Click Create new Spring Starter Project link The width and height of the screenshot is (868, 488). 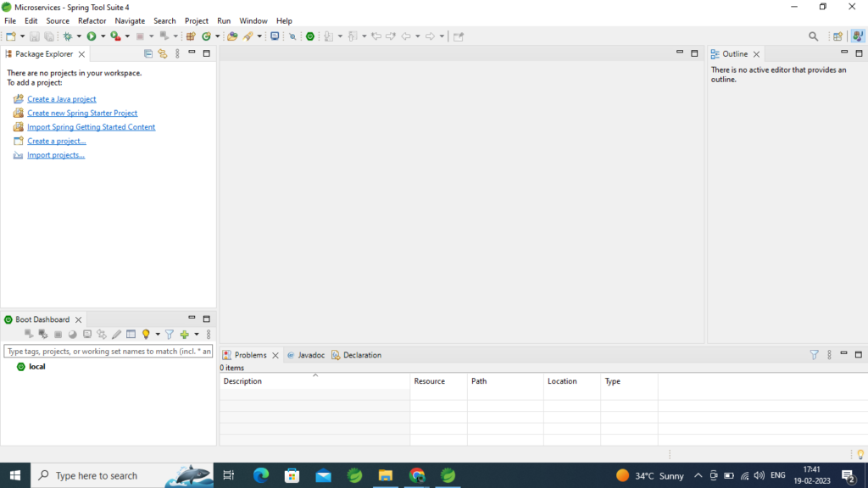point(82,113)
